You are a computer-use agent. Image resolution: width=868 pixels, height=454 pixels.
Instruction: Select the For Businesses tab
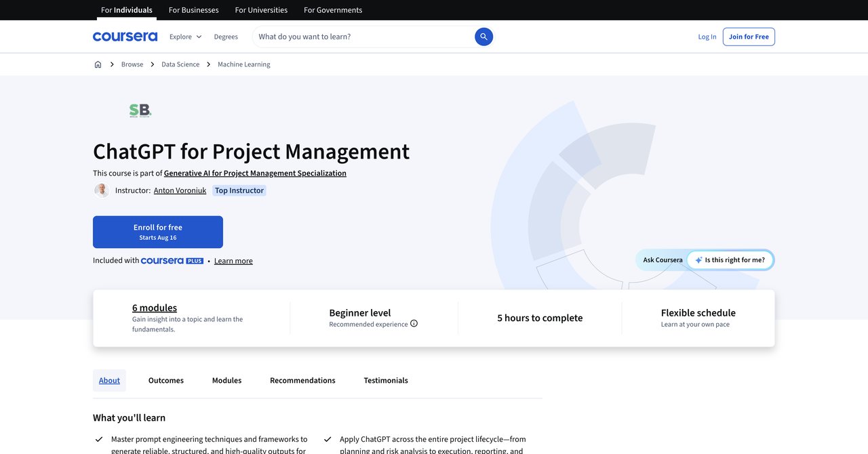point(194,10)
